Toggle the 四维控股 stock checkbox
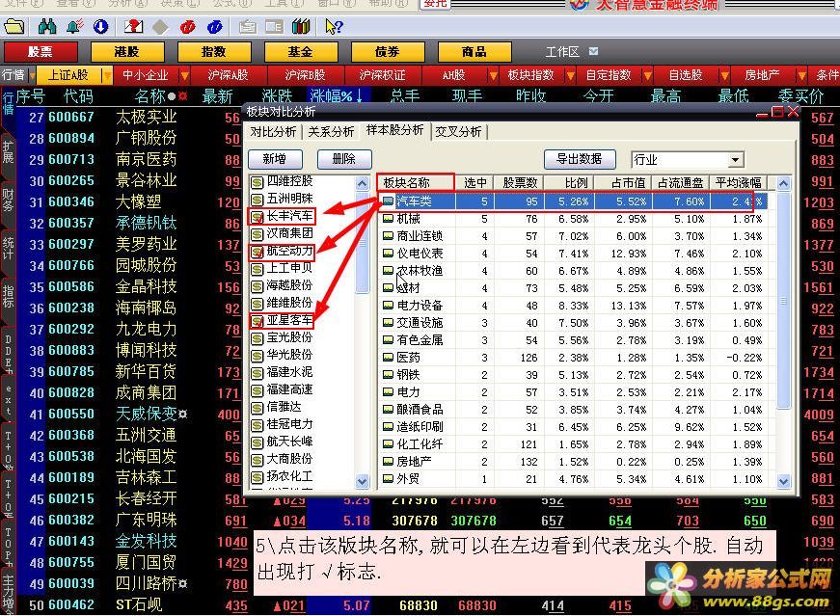 point(257,182)
